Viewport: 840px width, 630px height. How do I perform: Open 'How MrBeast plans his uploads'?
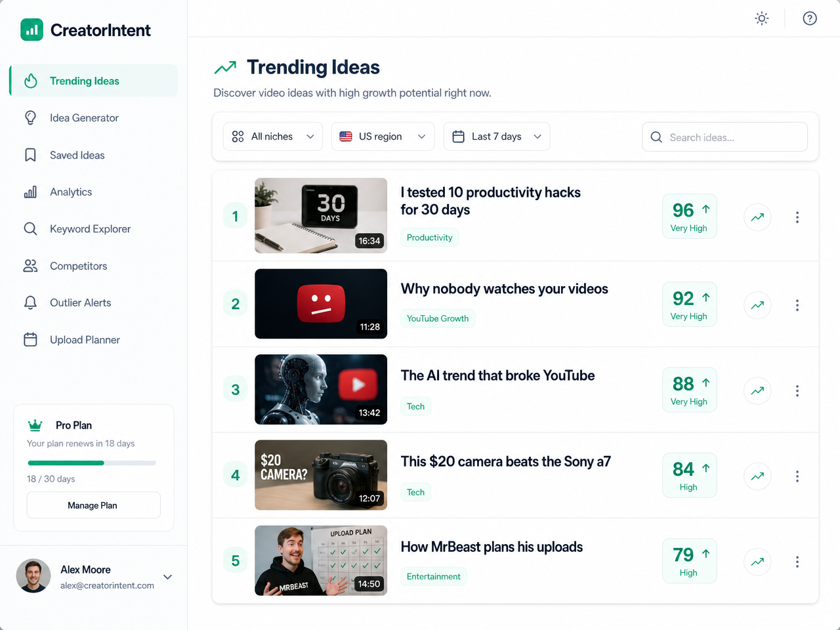[492, 547]
